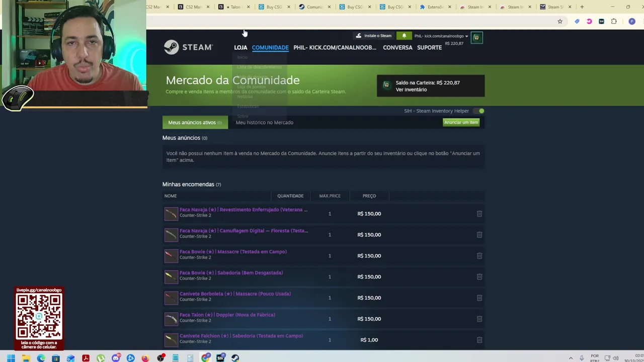Image resolution: width=644 pixels, height=362 pixels.
Task: Close the Comunidade browser tab
Action: (x=330, y=7)
